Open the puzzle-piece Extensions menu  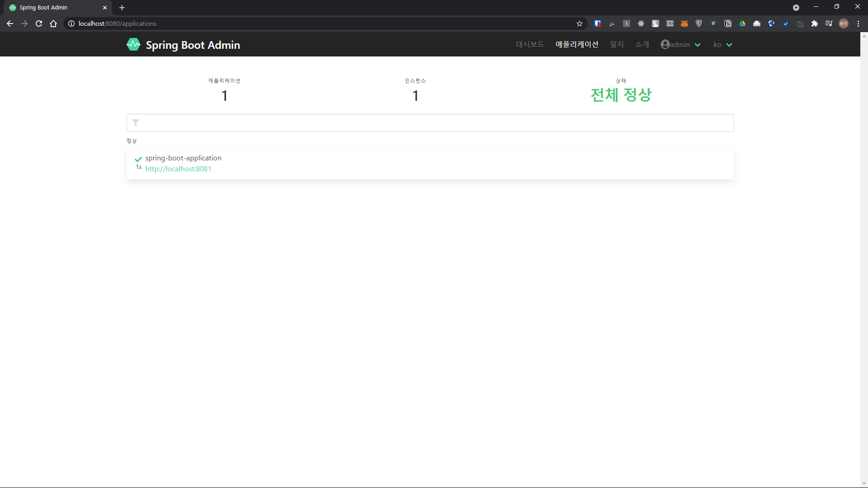point(815,23)
